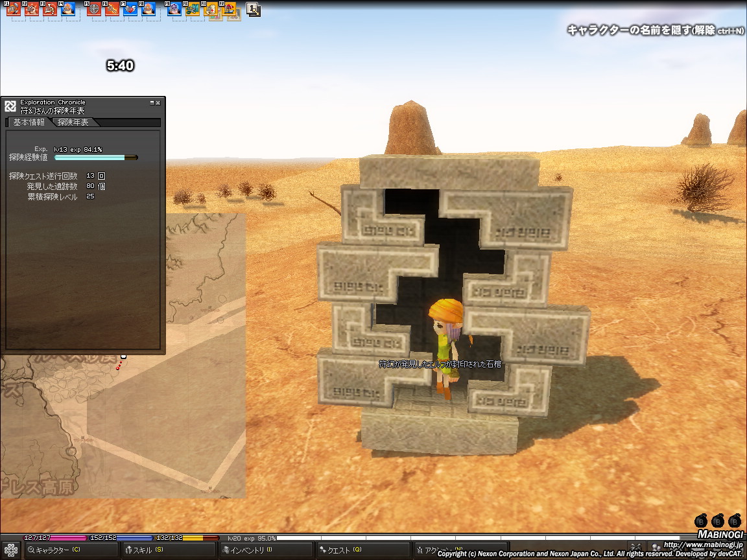Click the 探険経験値 exploration exp bar
Screen dimensions: 747x560
click(96, 157)
